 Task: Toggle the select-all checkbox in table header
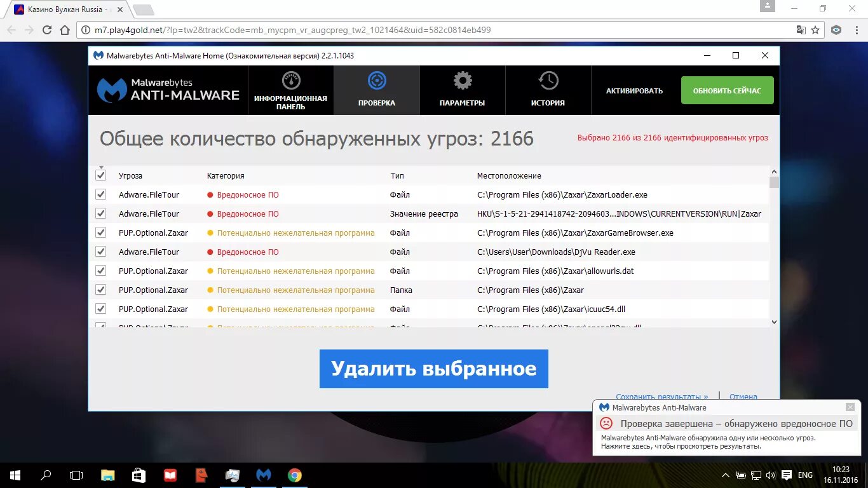(x=100, y=175)
